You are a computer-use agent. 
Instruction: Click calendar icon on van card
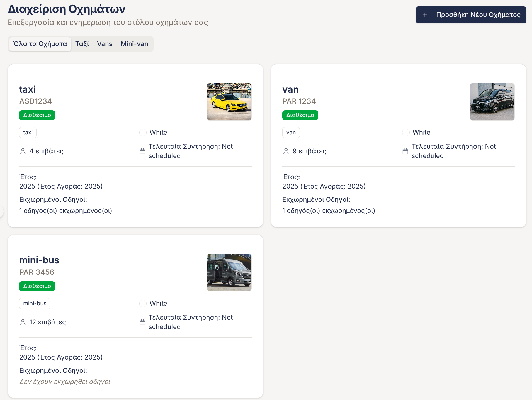coord(405,151)
